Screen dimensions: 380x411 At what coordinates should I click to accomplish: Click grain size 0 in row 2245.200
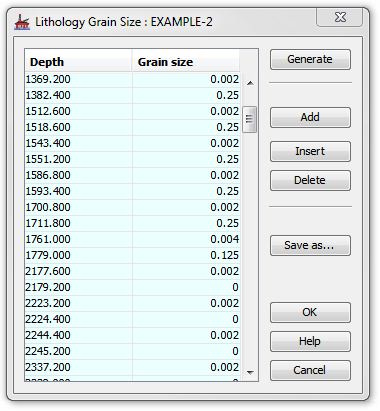click(186, 351)
